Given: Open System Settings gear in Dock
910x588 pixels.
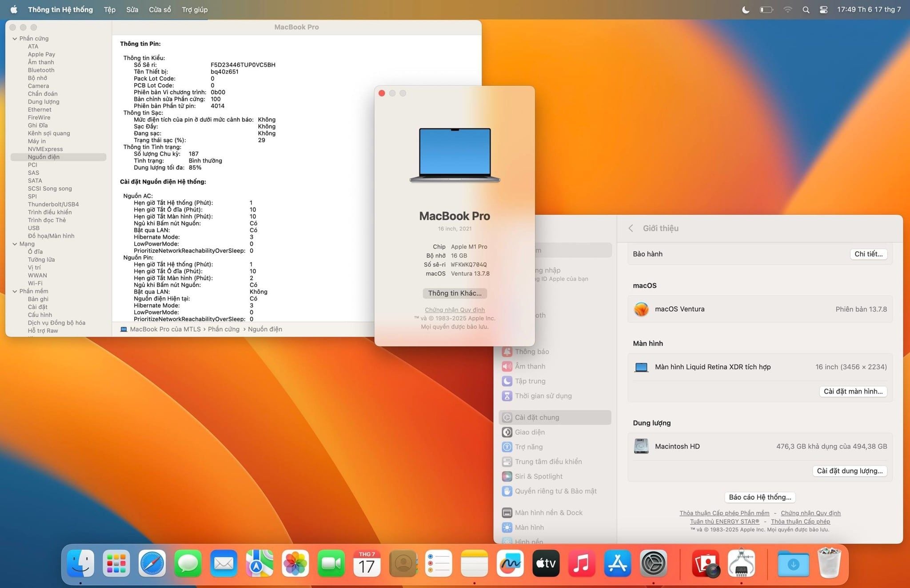Looking at the screenshot, I should point(653,563).
